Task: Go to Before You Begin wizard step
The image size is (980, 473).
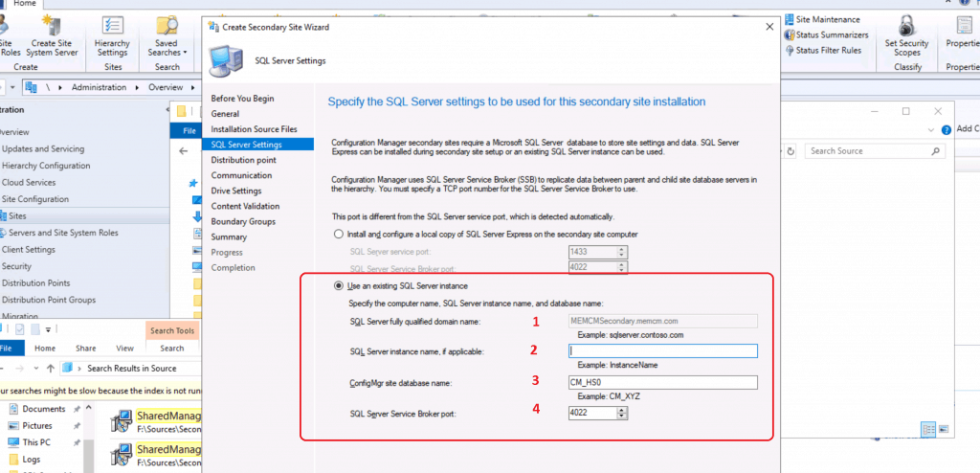Action: tap(242, 99)
